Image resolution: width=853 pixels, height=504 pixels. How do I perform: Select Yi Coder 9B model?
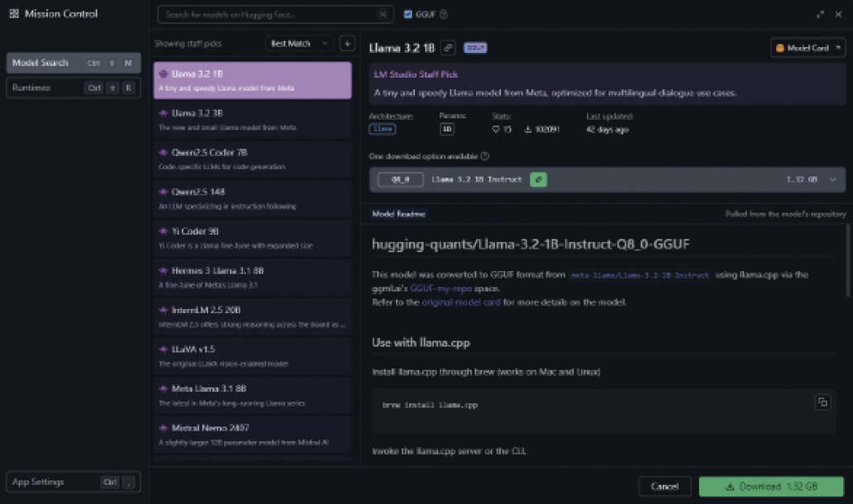[x=252, y=238]
